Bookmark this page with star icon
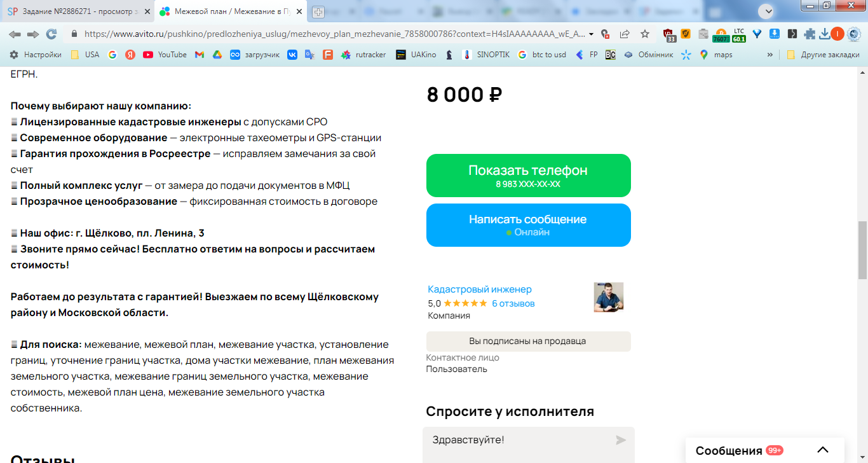The height and width of the screenshot is (463, 868). pyautogui.click(x=645, y=34)
